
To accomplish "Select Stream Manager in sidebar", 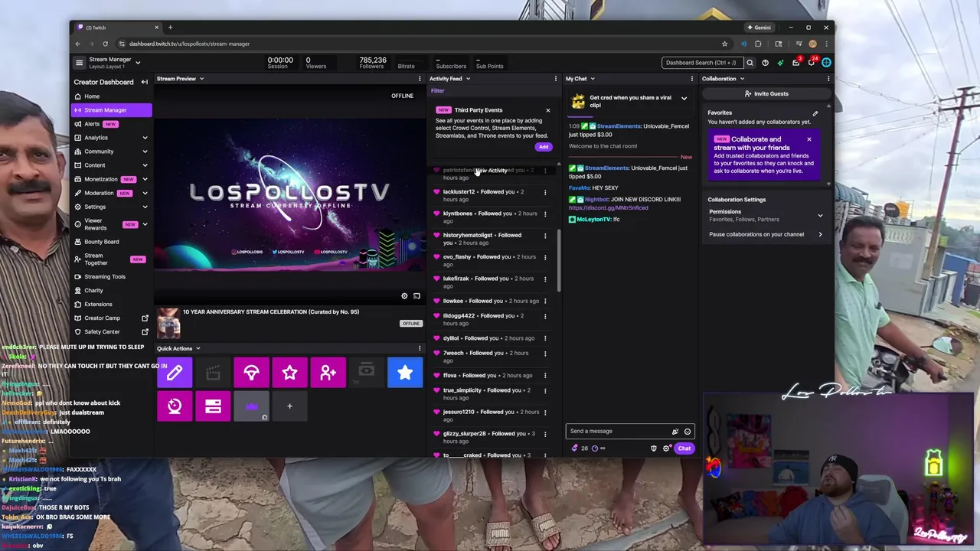I will (112, 110).
